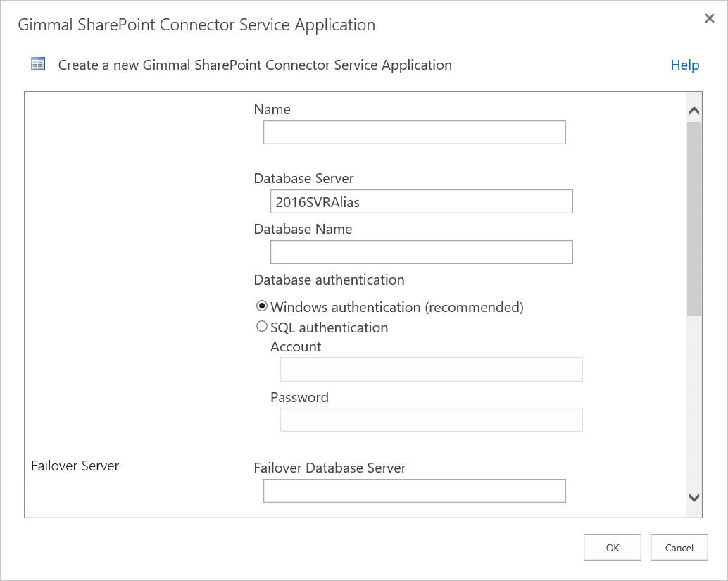
Task: Open the Help link
Action: coord(684,65)
